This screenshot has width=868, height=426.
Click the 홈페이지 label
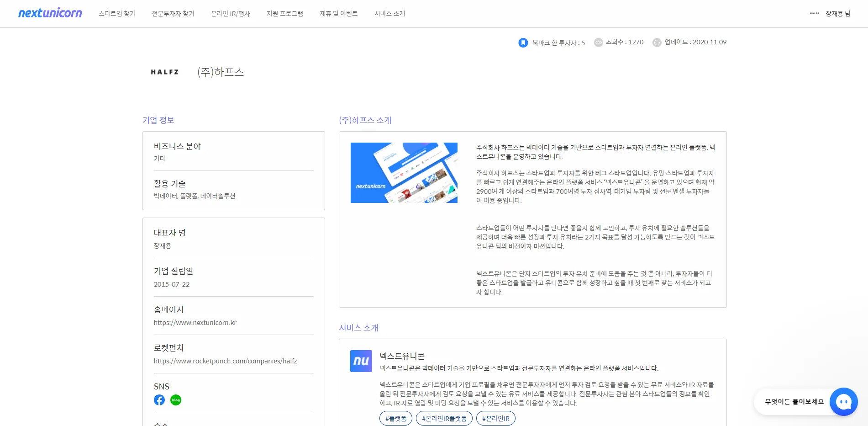pos(169,309)
